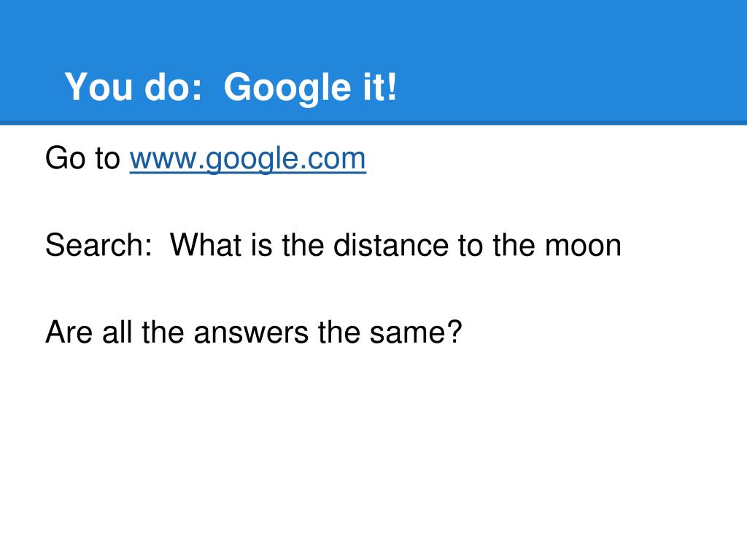Screen dimensions: 747x560
Task: Select the "Search:" label text
Action: (x=98, y=245)
